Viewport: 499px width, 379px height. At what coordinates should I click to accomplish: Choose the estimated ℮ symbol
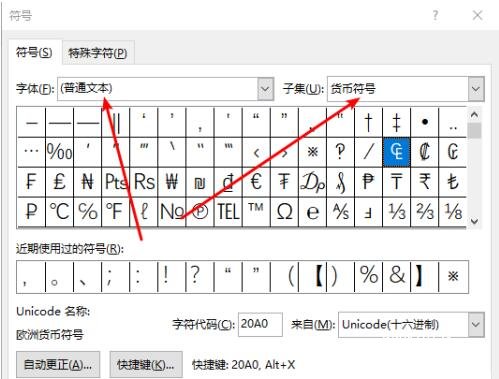click(312, 212)
